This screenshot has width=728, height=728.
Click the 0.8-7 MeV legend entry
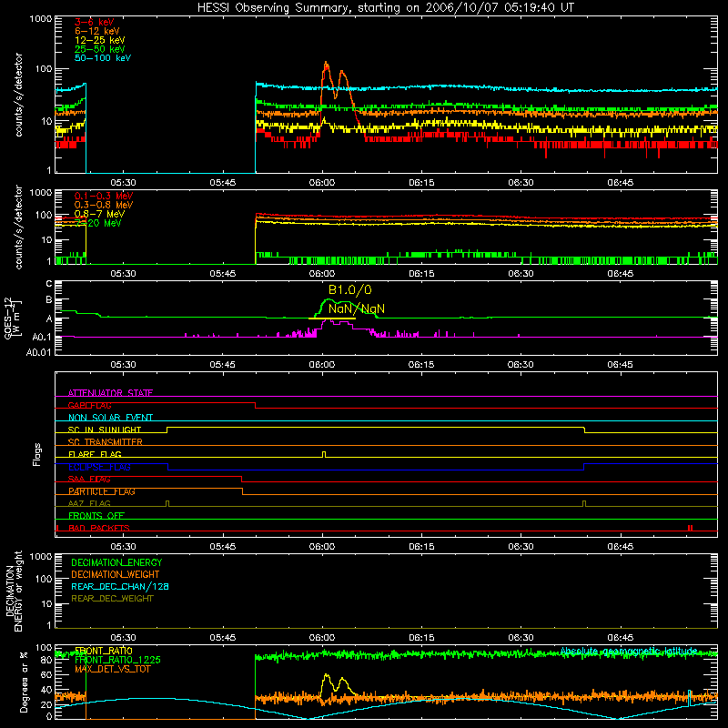99,214
